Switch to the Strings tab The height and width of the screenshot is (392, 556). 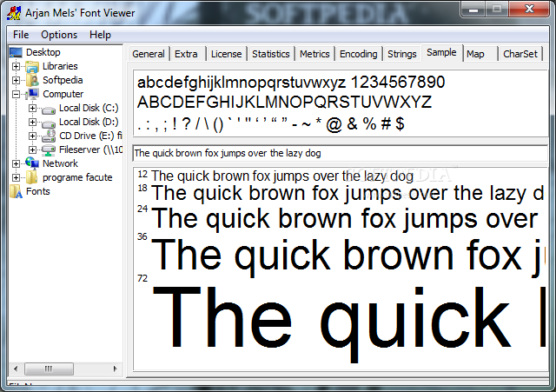[x=401, y=54]
